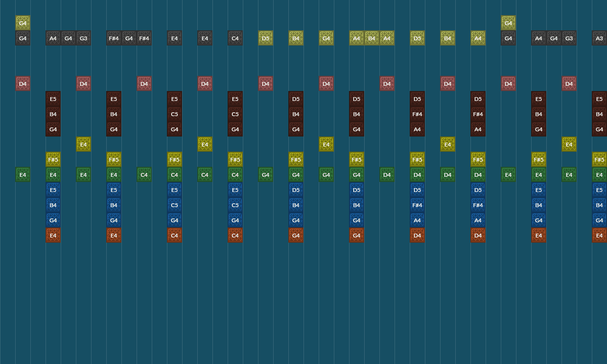Click the gray A3 note block
The height and width of the screenshot is (364, 607).
tap(599, 38)
